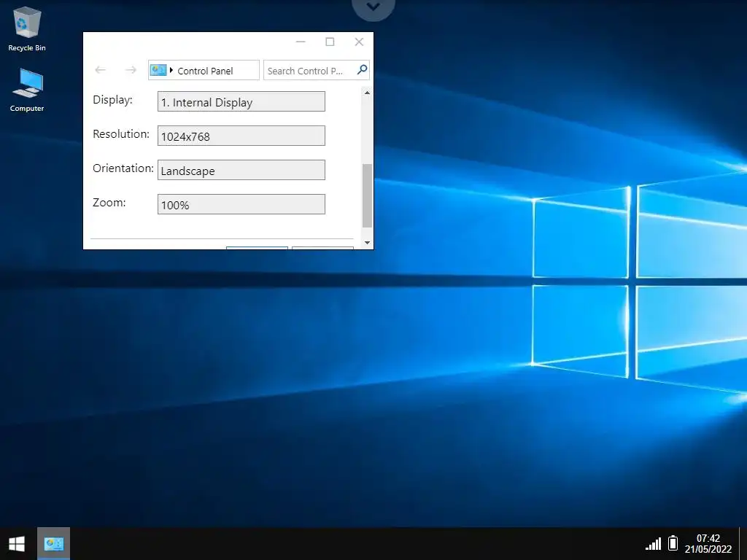
Task: Open the Orientation dropdown showing Landscape
Action: coord(241,170)
